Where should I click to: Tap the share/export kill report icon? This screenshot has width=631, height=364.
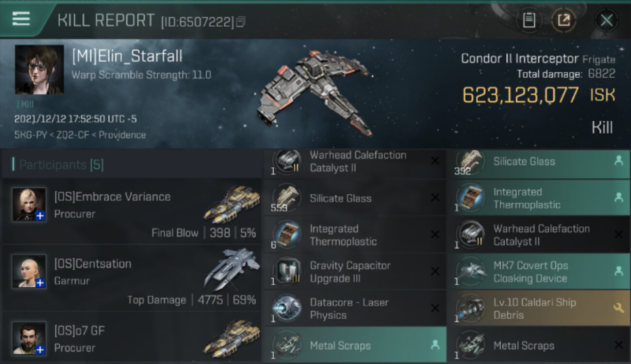pos(564,20)
